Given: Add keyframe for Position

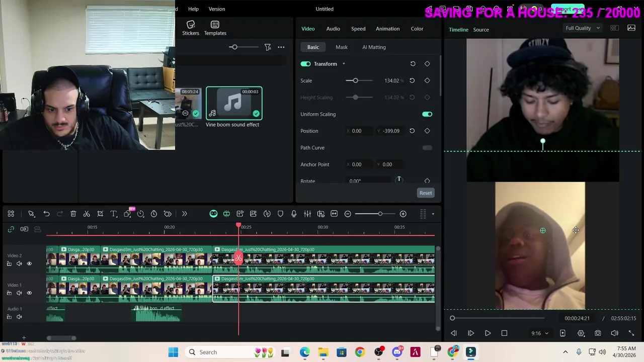Looking at the screenshot, I should (x=427, y=131).
